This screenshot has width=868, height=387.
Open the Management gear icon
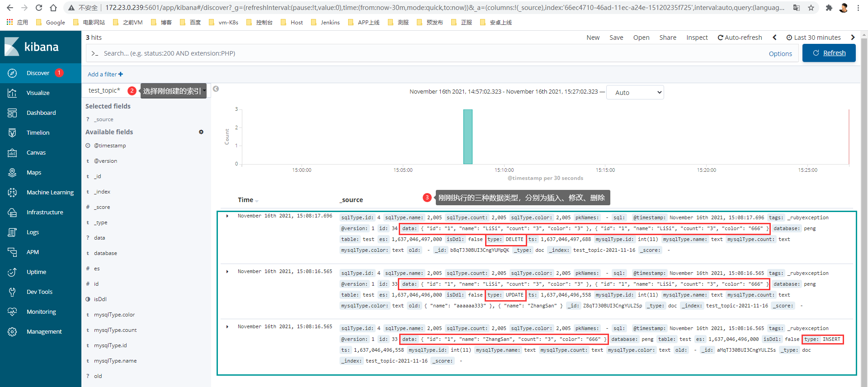click(x=12, y=332)
